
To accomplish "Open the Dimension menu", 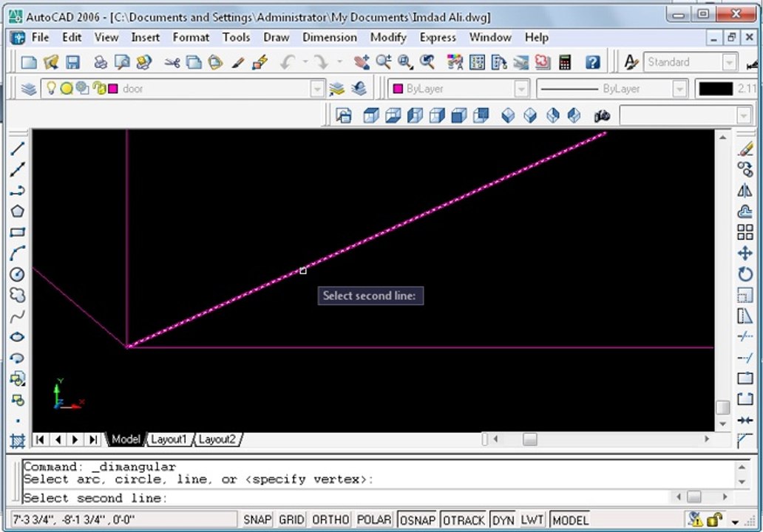I will [x=330, y=38].
